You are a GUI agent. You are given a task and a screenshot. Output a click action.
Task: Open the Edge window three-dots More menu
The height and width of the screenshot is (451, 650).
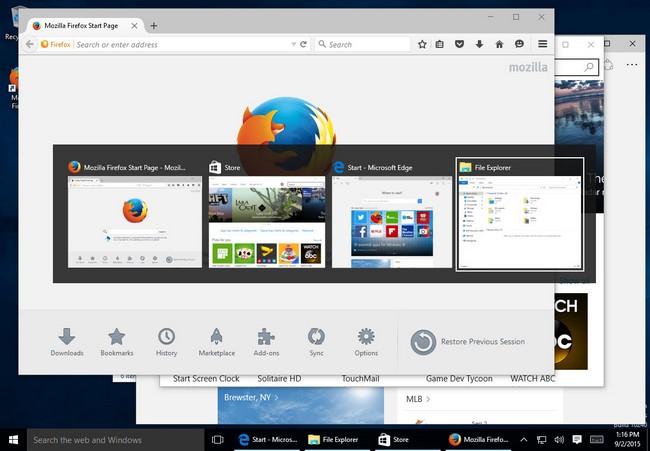point(632,64)
